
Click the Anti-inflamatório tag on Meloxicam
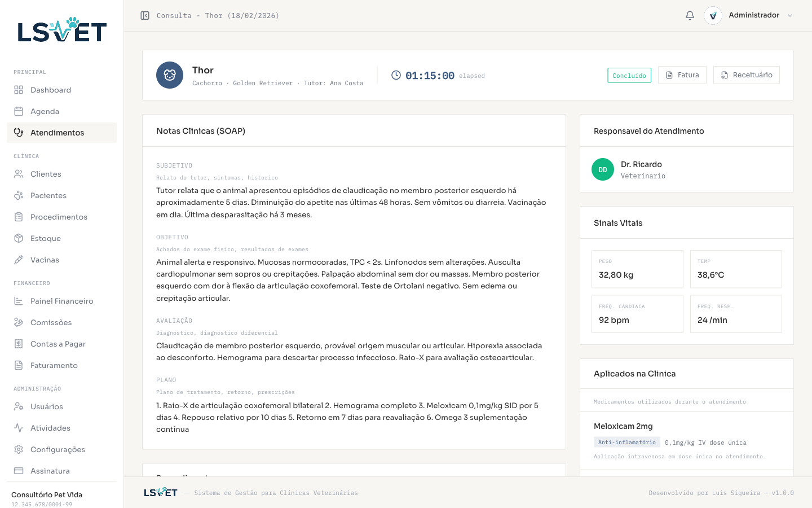click(626, 443)
